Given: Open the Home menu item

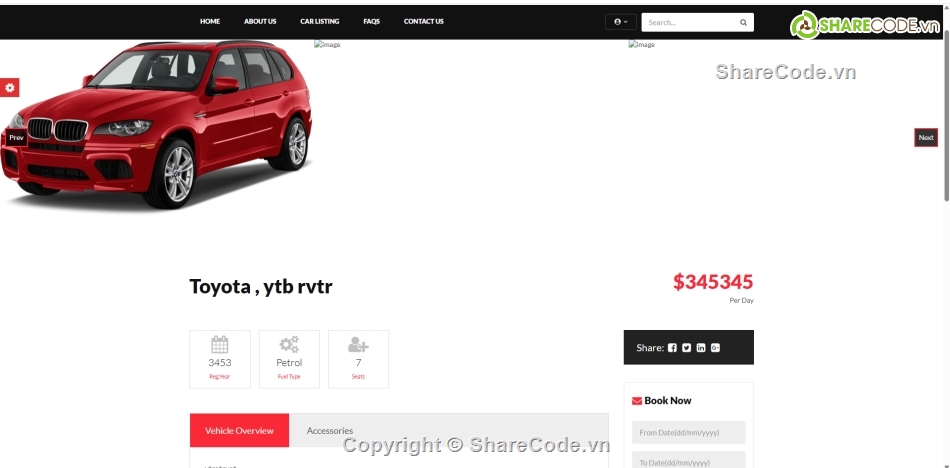Looking at the screenshot, I should coord(210,21).
